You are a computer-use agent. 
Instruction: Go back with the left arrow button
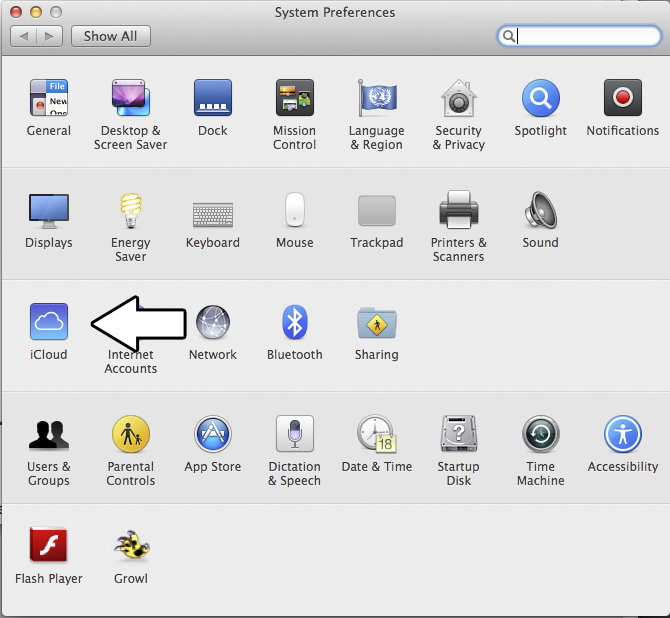pyautogui.click(x=24, y=36)
